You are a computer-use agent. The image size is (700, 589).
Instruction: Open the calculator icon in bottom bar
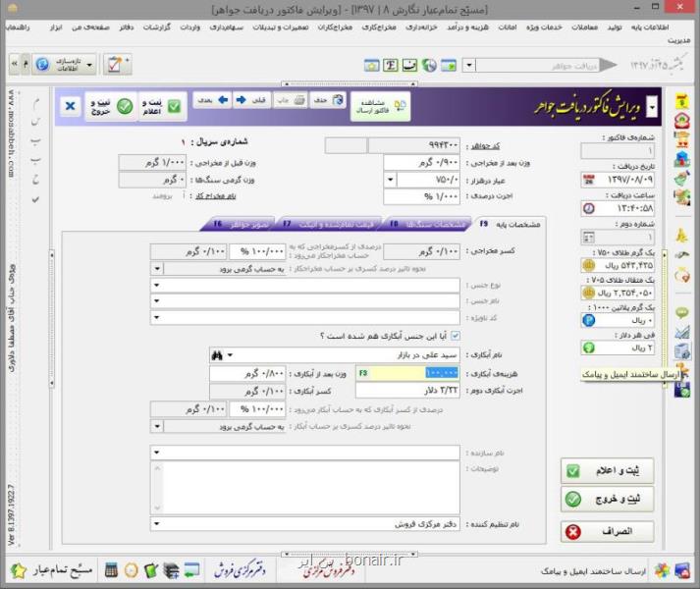click(111, 570)
